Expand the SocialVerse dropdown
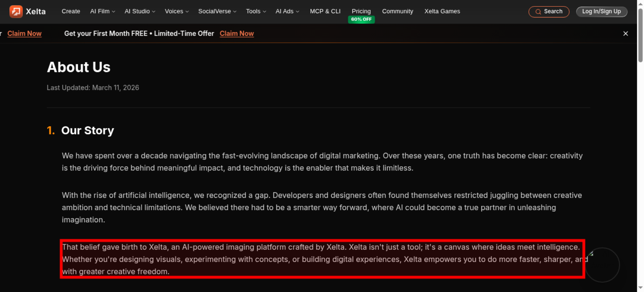 (217, 11)
